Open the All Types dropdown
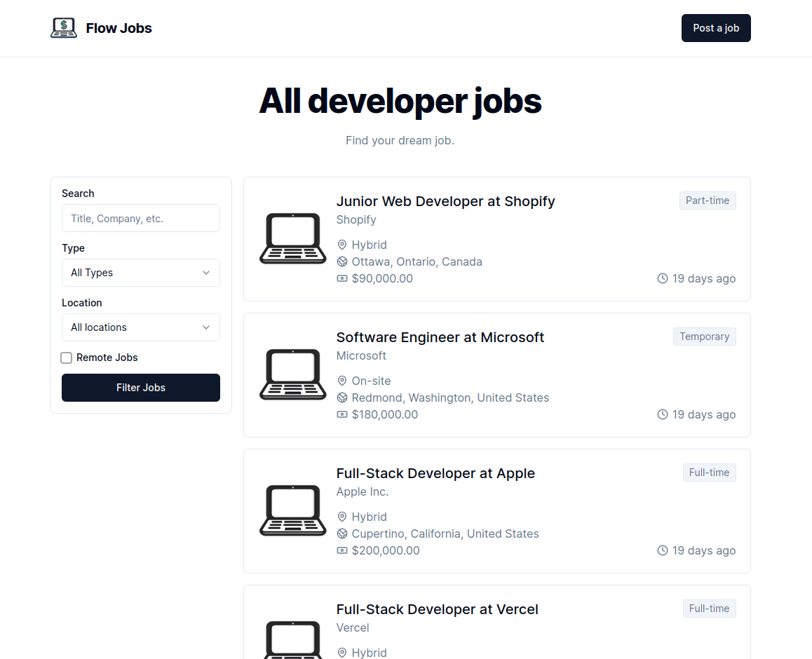The width and height of the screenshot is (812, 659). coord(140,273)
